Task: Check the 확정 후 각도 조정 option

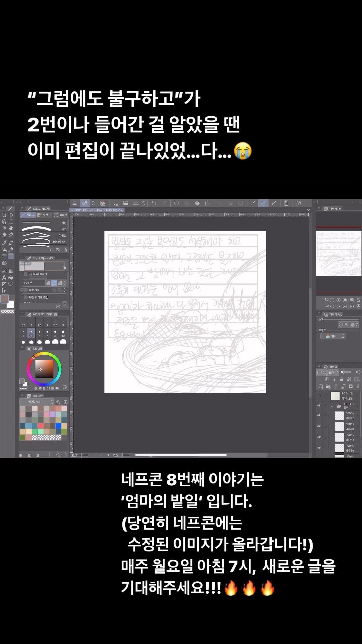Action: pos(26,297)
